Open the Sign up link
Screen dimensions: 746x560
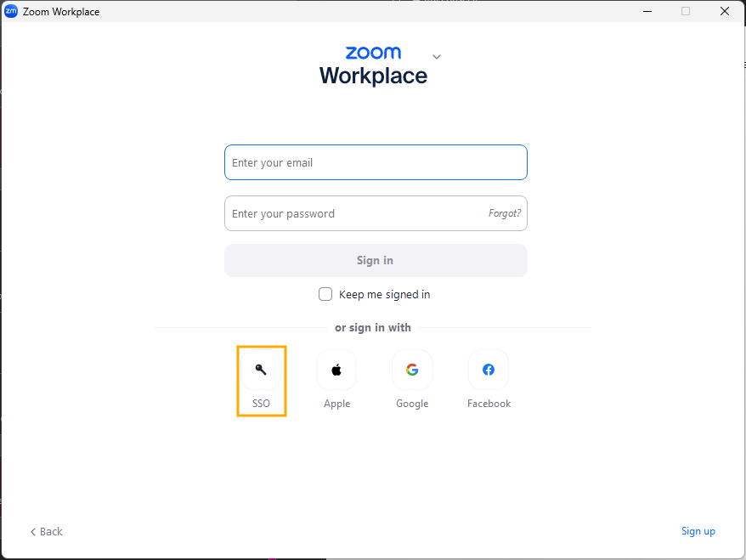[698, 531]
